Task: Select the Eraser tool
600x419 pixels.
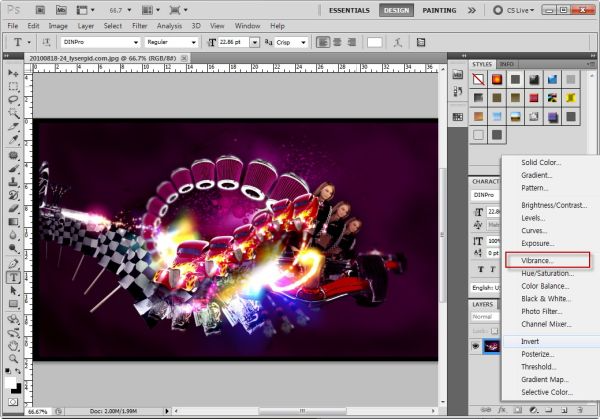Action: [x=13, y=209]
